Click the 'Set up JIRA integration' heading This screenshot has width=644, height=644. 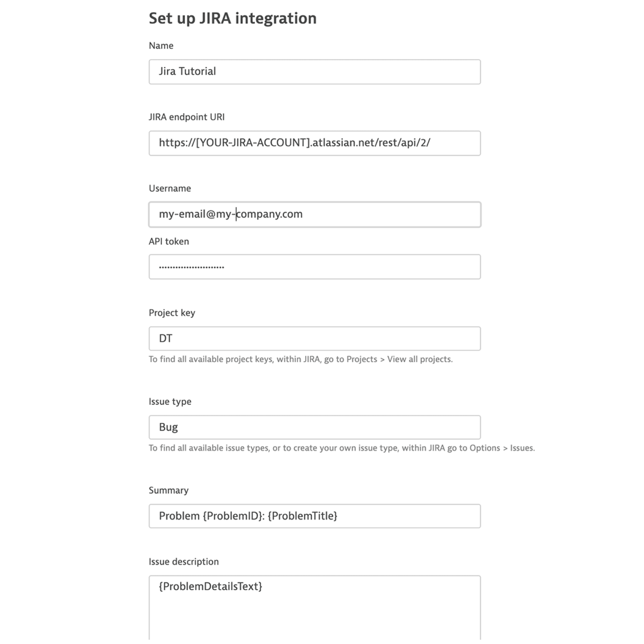pos(233,18)
